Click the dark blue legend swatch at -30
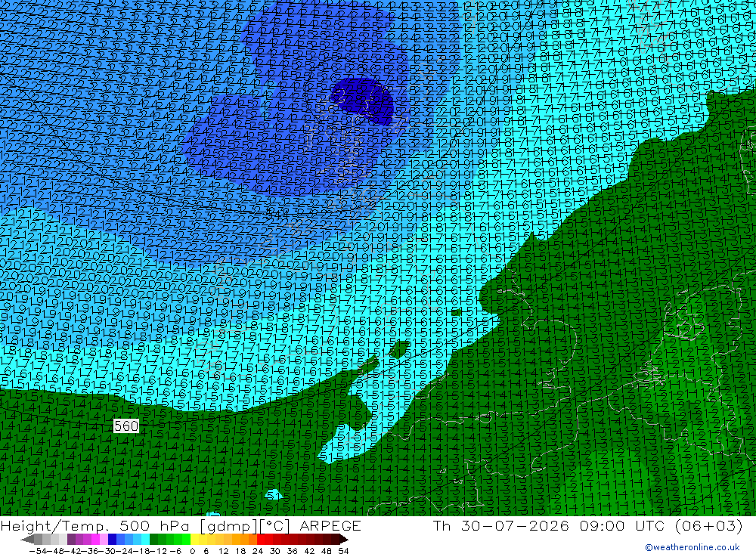Viewport: 756px width, 554px height. [x=113, y=539]
